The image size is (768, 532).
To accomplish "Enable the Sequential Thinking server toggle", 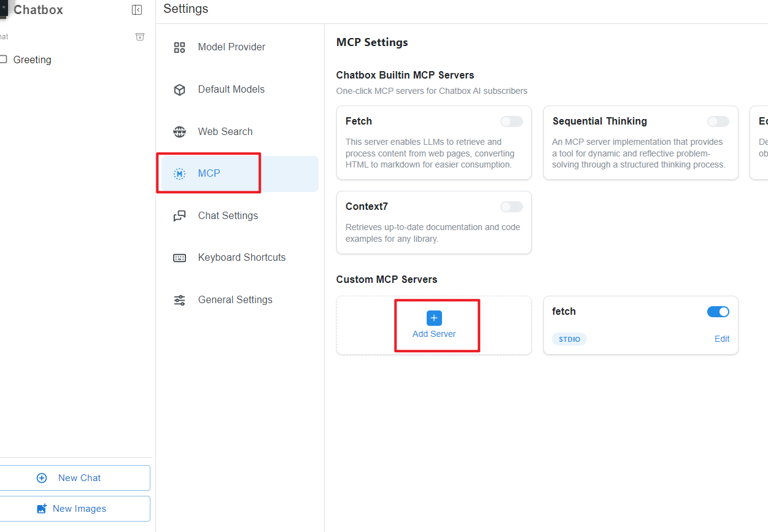I will point(718,121).
